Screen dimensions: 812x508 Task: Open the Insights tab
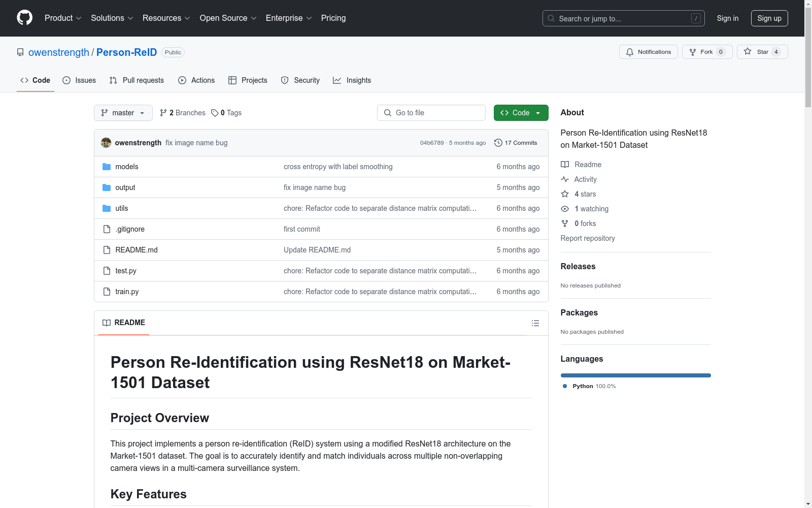pyautogui.click(x=352, y=80)
